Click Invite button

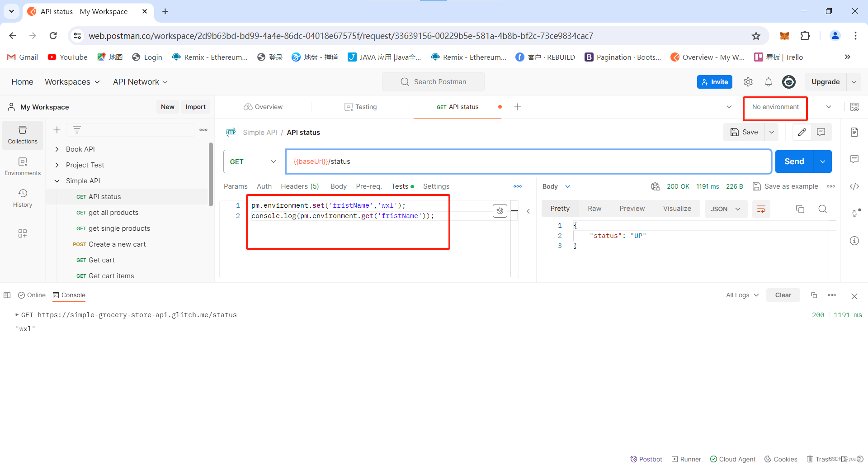click(715, 82)
